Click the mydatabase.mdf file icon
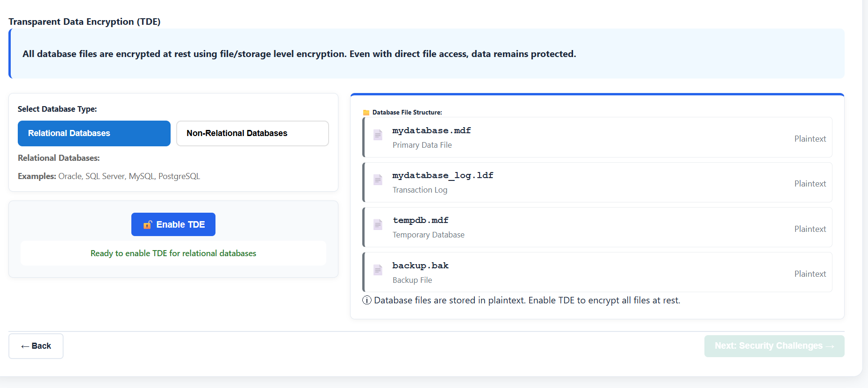Viewport: 868px width, 388px height. 378,135
